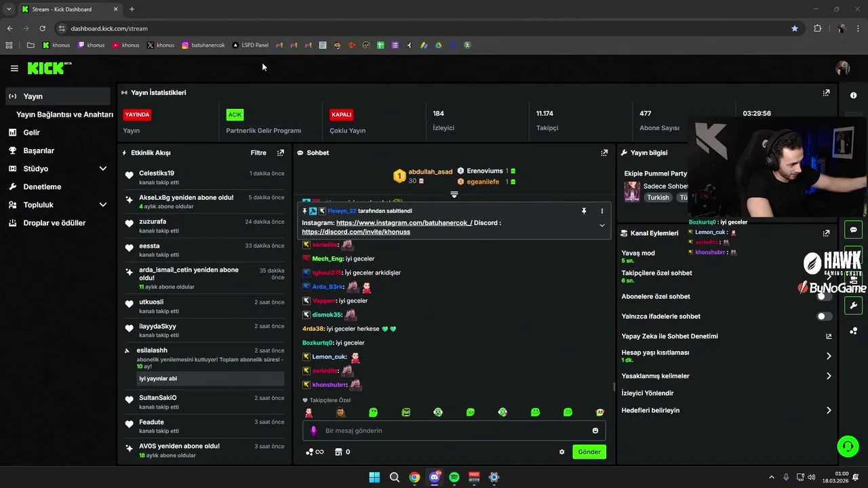
Task: Click the channel points infinity icon
Action: pos(315,452)
